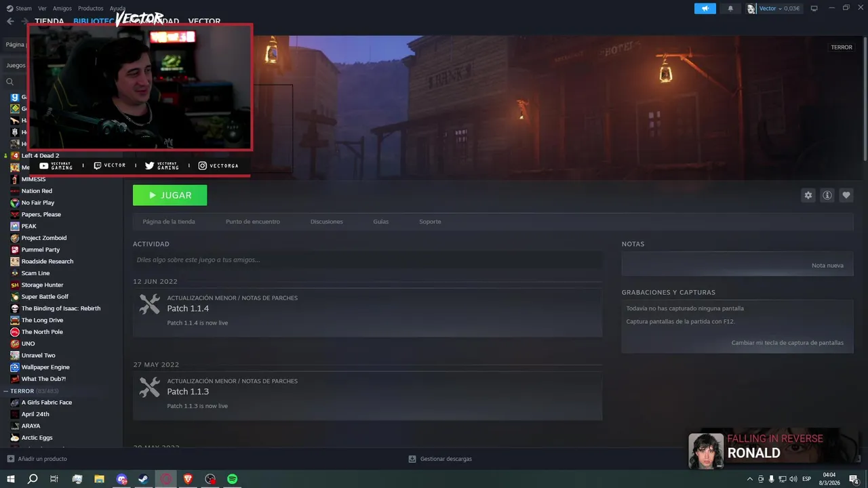This screenshot has height=488, width=868.
Task: Click Nota nueva button
Action: tap(827, 265)
